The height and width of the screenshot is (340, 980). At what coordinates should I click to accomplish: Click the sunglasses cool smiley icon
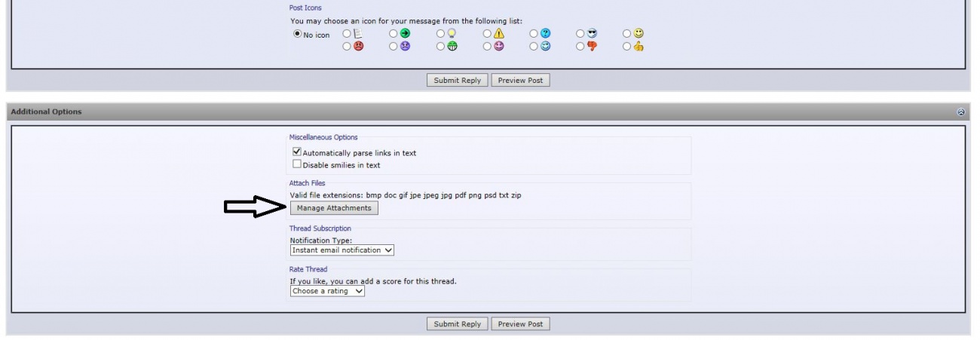tap(592, 34)
